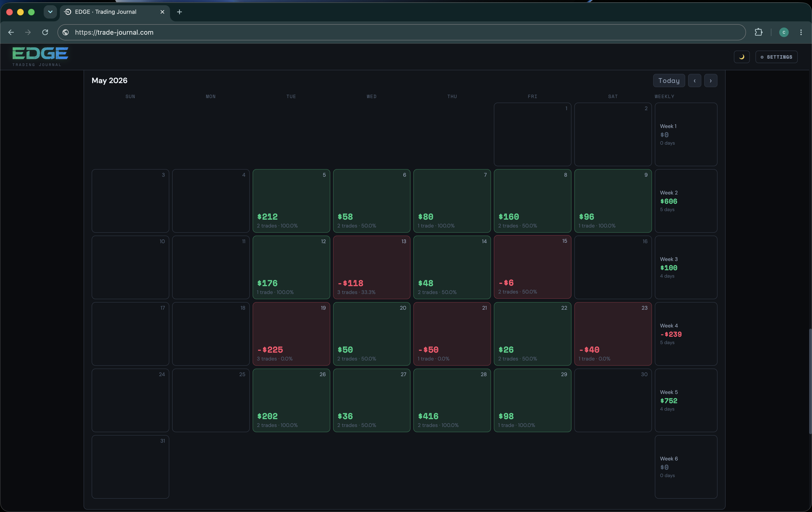Open May 5 day with $212
This screenshot has width=812, height=512.
pyautogui.click(x=291, y=201)
